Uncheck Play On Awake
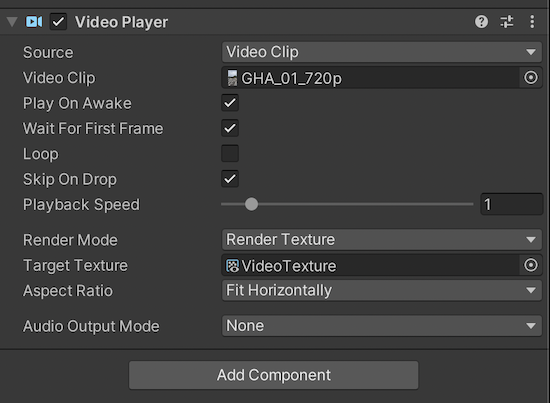 [230, 103]
